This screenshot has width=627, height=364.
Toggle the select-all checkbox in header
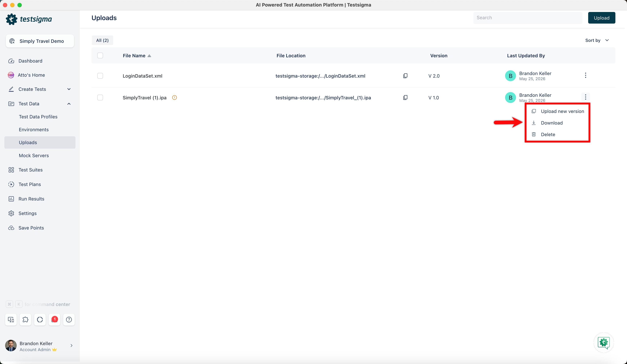pos(100,55)
